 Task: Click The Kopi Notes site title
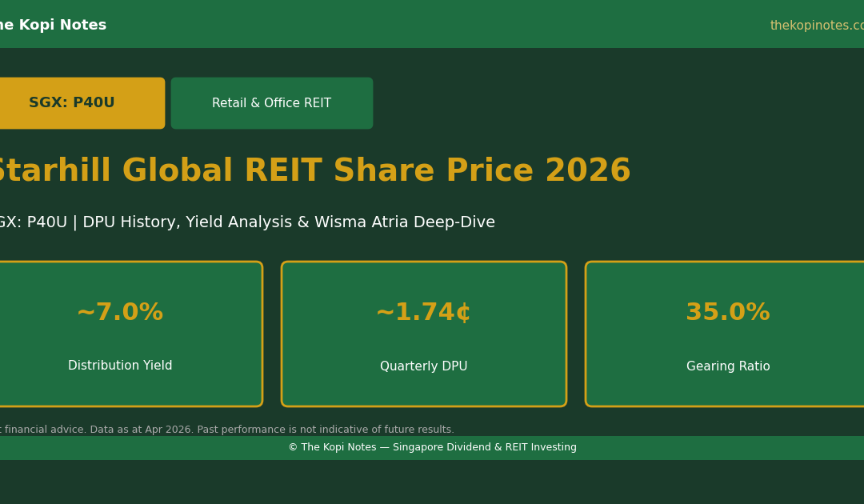(53, 25)
